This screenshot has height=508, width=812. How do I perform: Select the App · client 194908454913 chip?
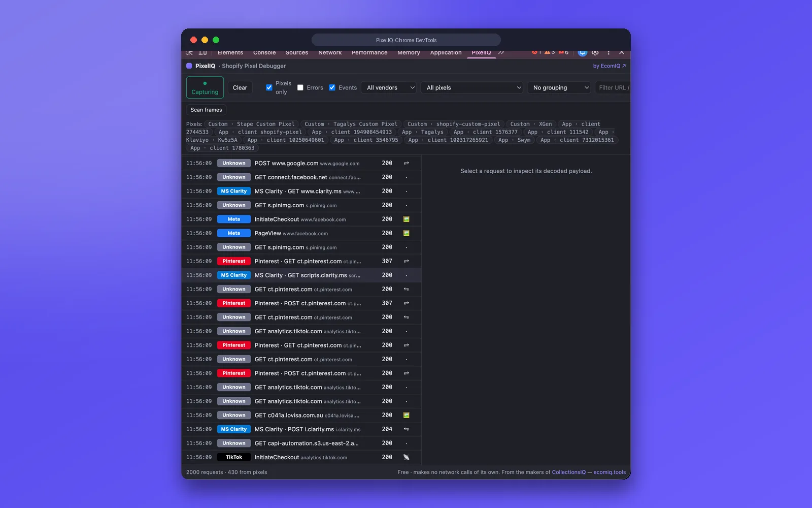coord(352,132)
